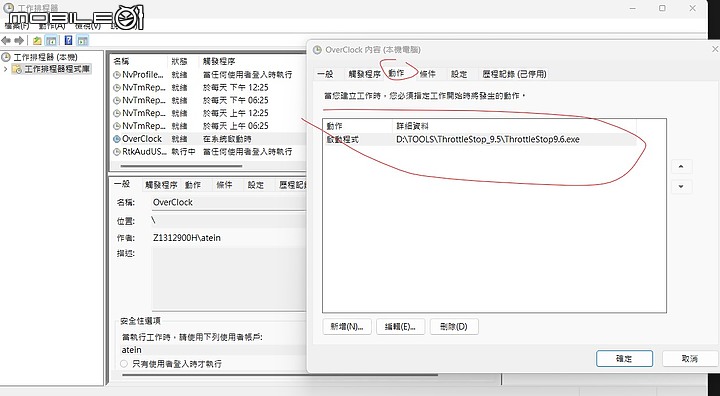720x396 pixels.
Task: Click the 描述 description text area
Action: (x=229, y=279)
